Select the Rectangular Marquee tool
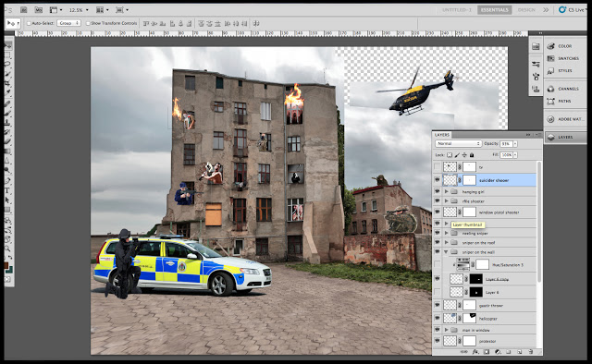Screen dimensions: 592x364 [x=7, y=55]
